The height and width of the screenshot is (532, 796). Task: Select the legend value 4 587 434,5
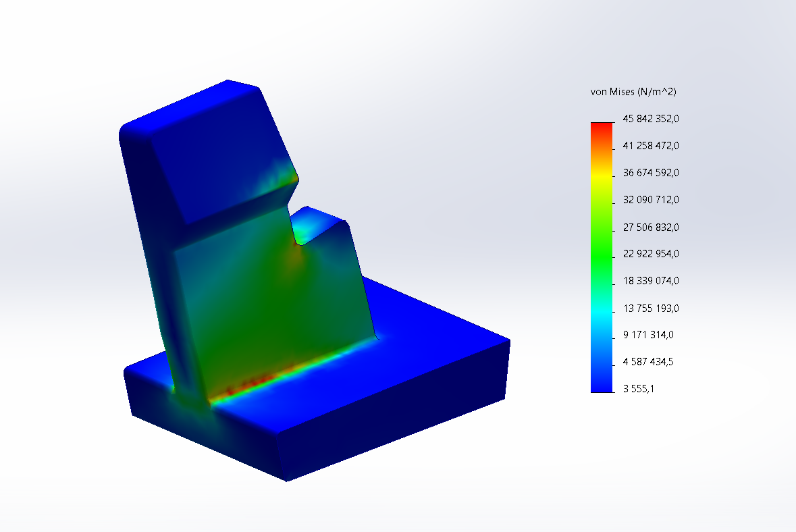[x=648, y=362]
